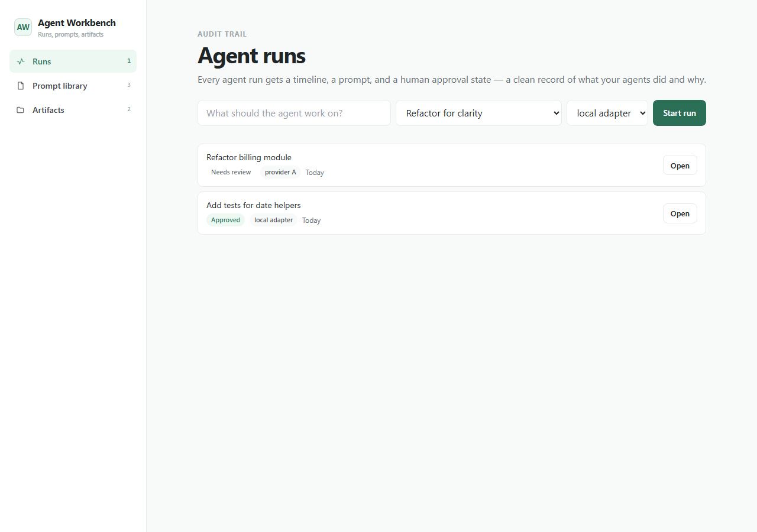Open the Artifacts sidebar item
Screen dimensions: 757x532
73,110
